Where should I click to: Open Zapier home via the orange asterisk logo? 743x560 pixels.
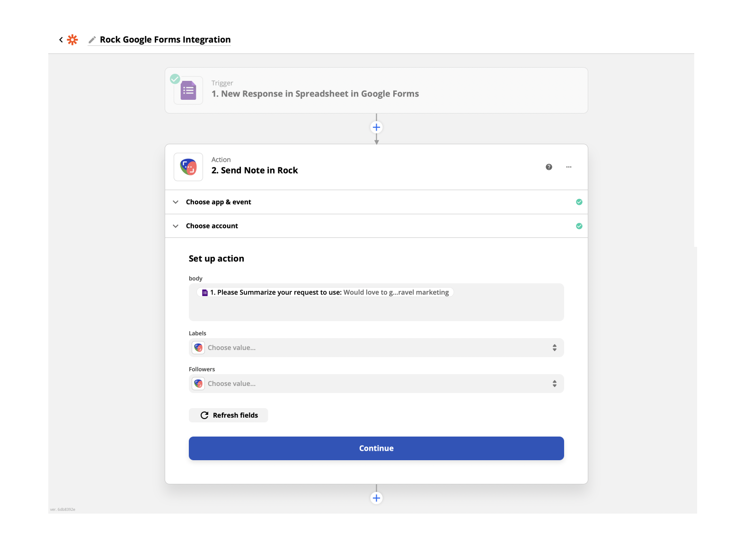pyautogui.click(x=72, y=40)
